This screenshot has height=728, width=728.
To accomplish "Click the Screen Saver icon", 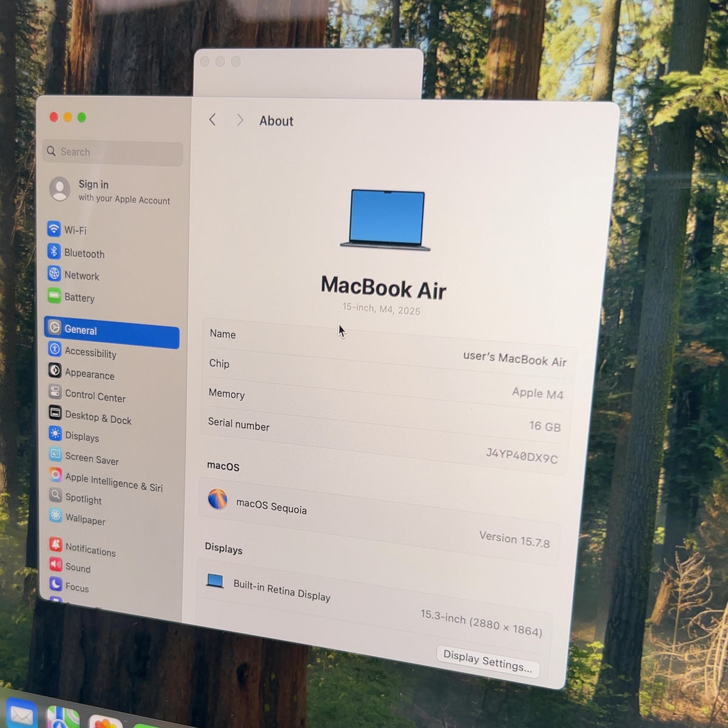I will pos(55,454).
